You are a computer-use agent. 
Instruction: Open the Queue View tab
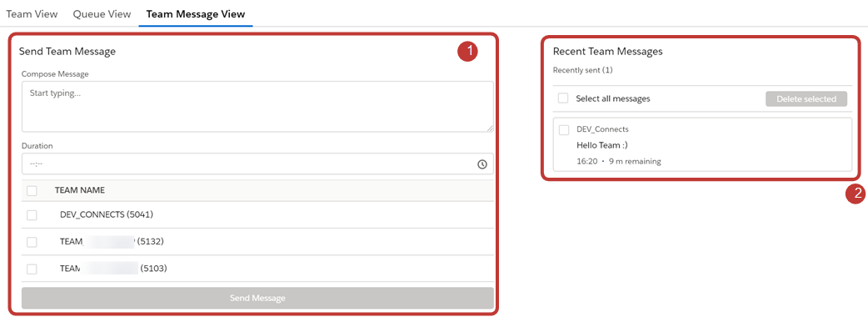pyautogui.click(x=102, y=14)
